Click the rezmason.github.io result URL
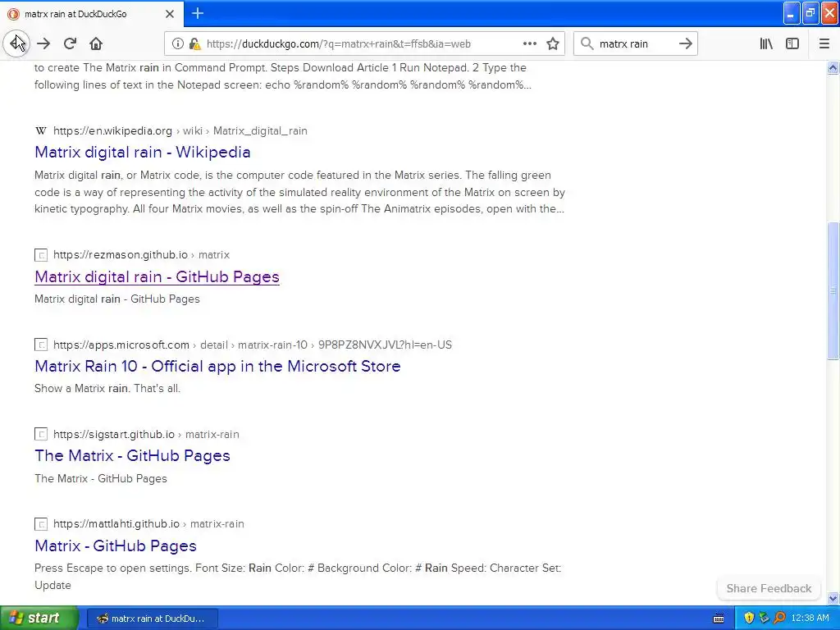The height and width of the screenshot is (630, 840). [x=141, y=255]
